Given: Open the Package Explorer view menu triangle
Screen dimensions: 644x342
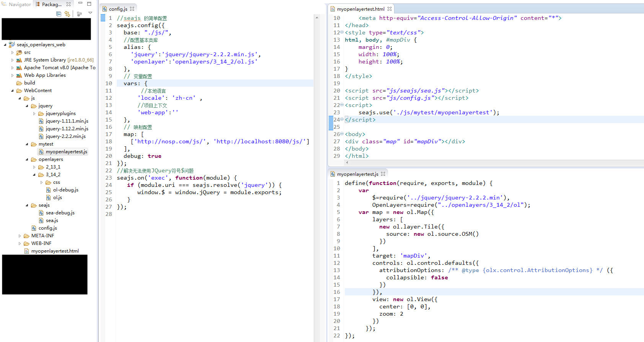Looking at the screenshot, I should tap(90, 13).
